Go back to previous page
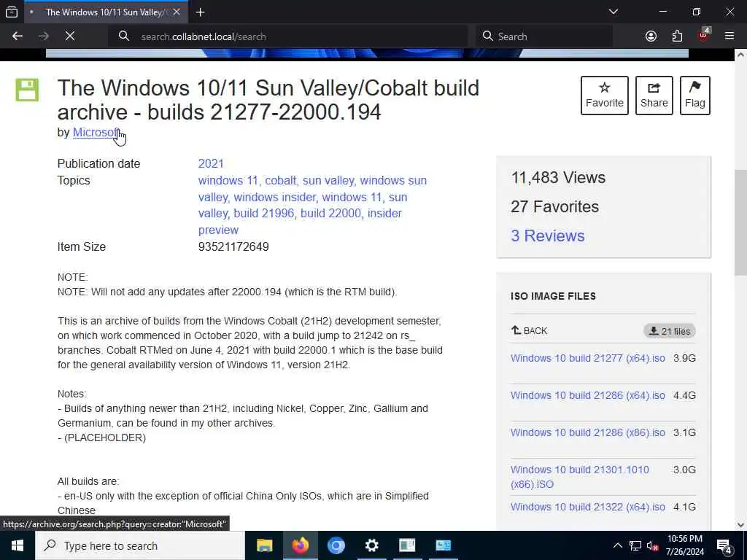 [x=18, y=36]
